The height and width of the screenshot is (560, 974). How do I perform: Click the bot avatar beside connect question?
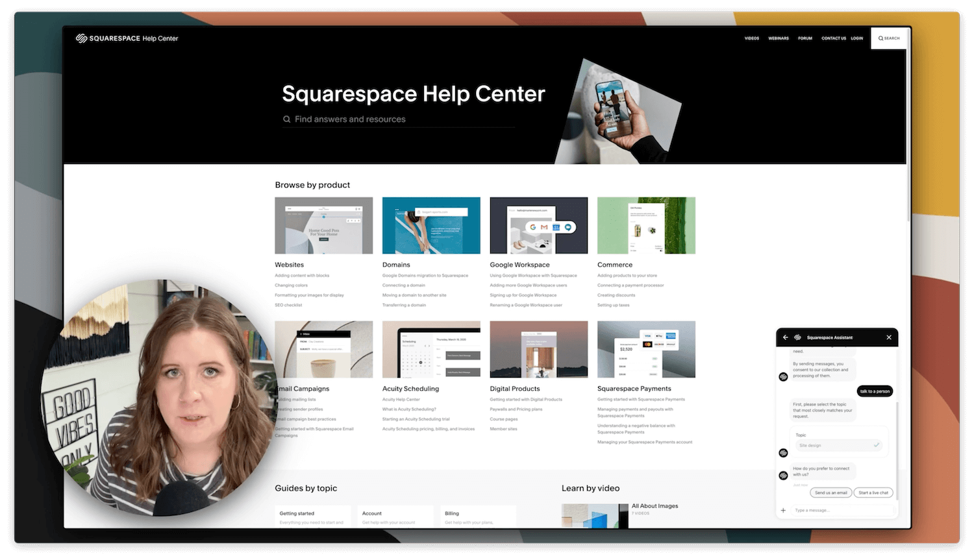783,476
